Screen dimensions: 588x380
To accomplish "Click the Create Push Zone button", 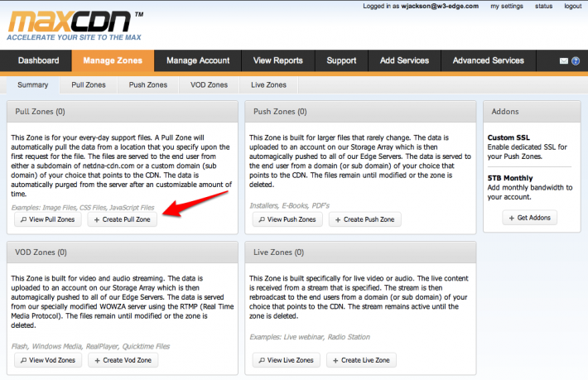I will click(x=365, y=219).
